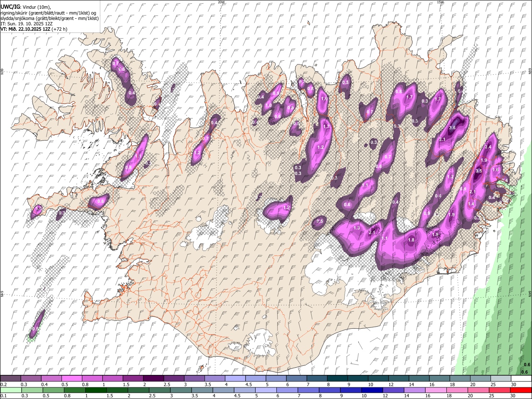Click the 3.6 snowfall value on the map
The width and height of the screenshot is (532, 399).
pyautogui.click(x=453, y=128)
